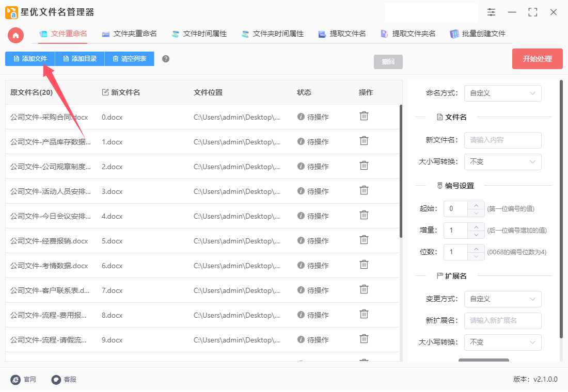Increase the 增量 value with up arrow
The width and height of the screenshot is (568, 392).
pos(476,226)
